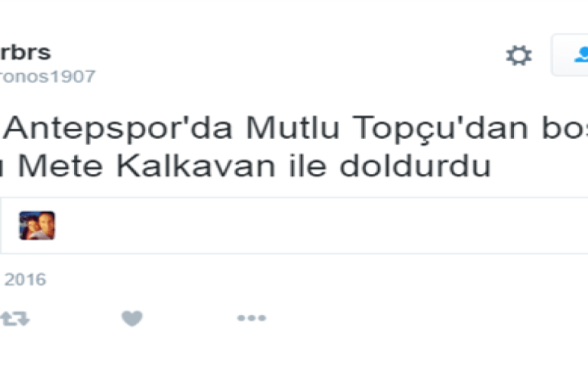Click 'Kalkavan' in the tweet text

tap(196, 165)
